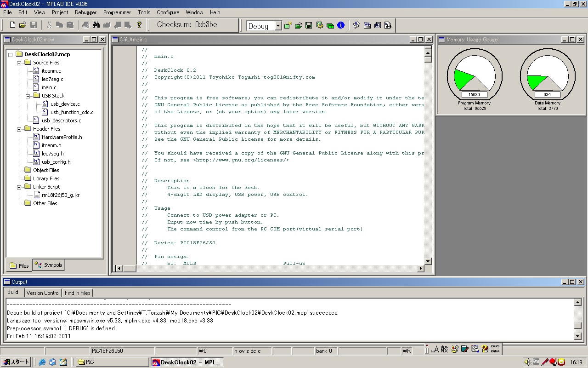Screen dimensions: 588x368
Task: Open the Debugger menu
Action: click(x=86, y=12)
